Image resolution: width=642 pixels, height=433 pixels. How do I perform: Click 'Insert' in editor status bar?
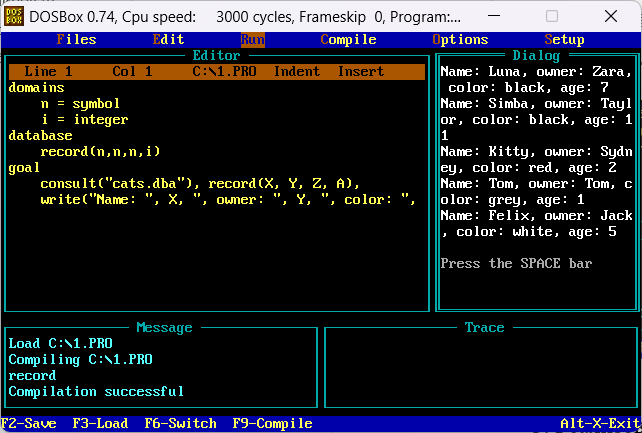pyautogui.click(x=361, y=72)
